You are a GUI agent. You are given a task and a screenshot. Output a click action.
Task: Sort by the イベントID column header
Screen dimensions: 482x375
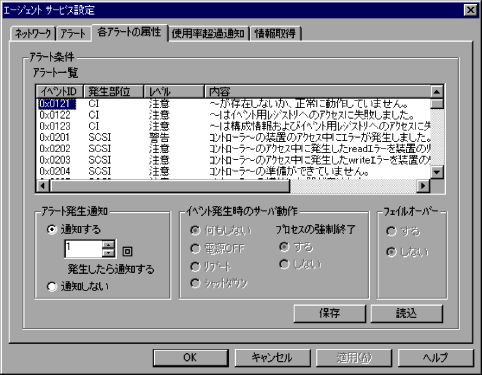59,91
